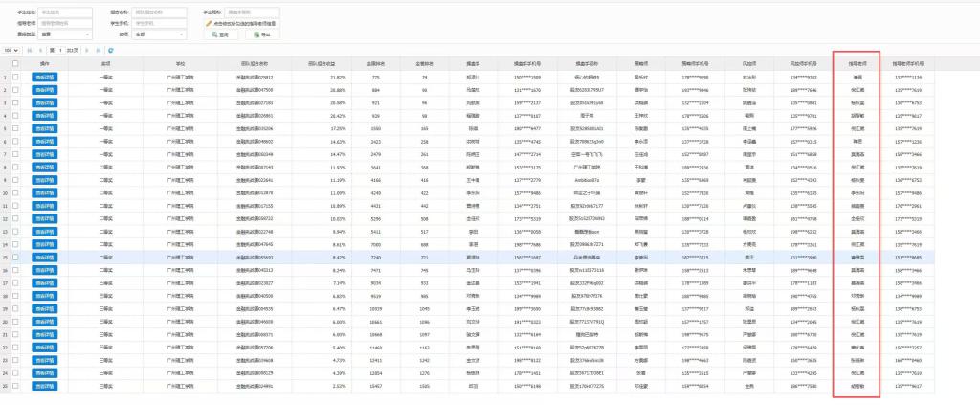Click the 学生姓名 input field

[x=67, y=12]
